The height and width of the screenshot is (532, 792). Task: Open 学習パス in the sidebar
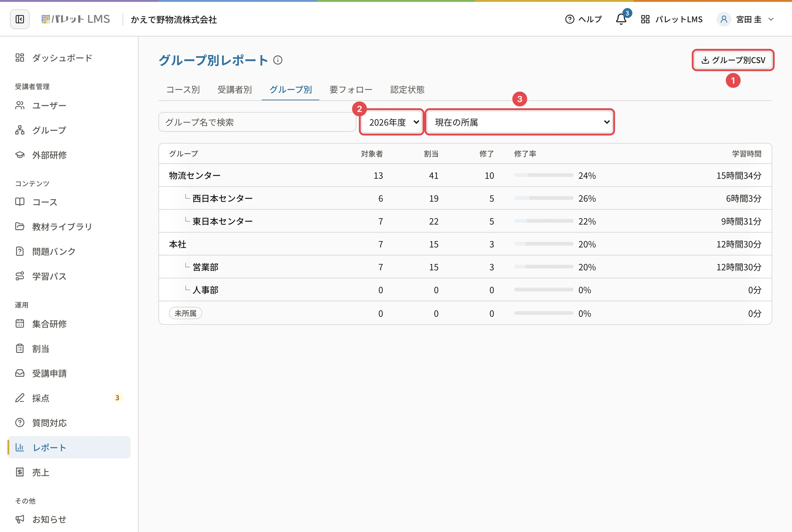click(69, 276)
